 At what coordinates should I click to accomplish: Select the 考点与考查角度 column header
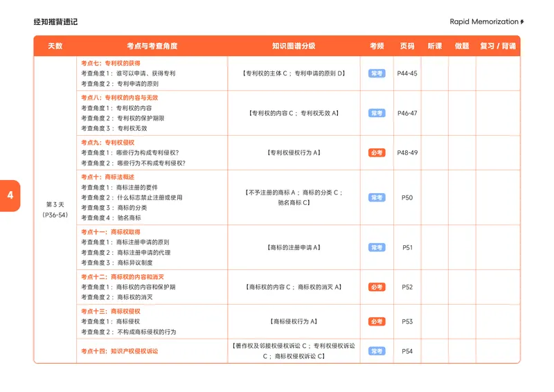[152, 46]
